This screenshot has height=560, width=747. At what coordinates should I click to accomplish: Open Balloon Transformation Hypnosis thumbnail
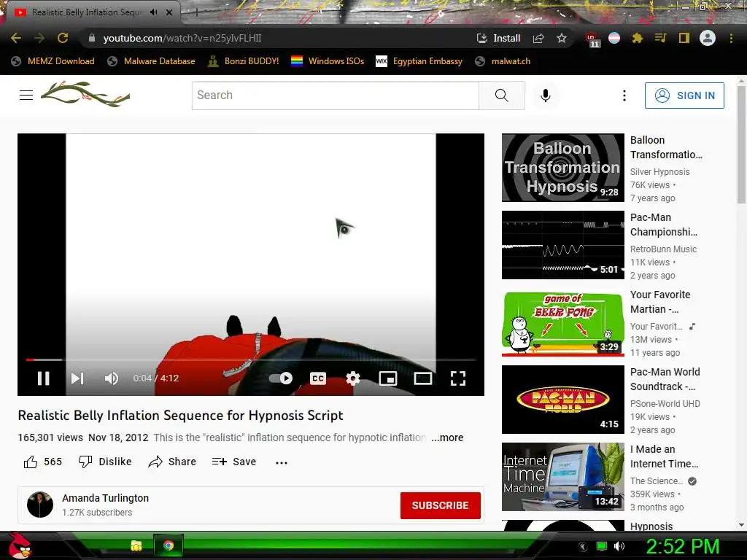[x=562, y=168]
